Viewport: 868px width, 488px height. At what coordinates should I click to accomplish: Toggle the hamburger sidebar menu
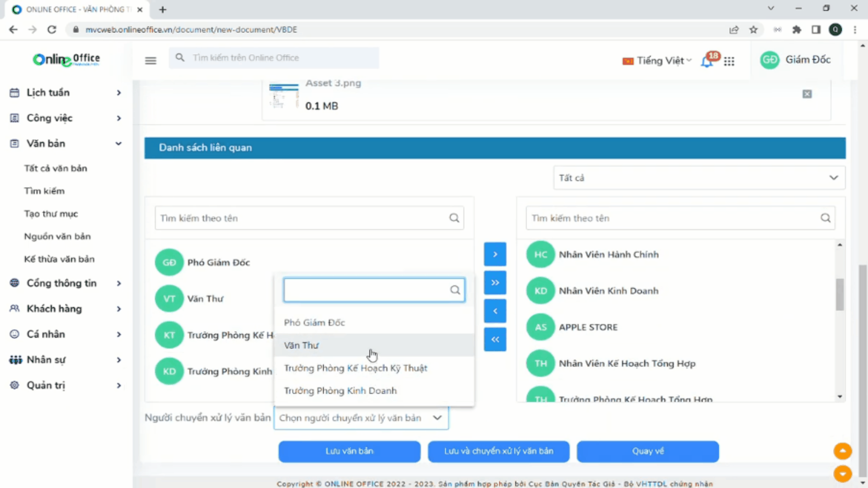pos(151,61)
